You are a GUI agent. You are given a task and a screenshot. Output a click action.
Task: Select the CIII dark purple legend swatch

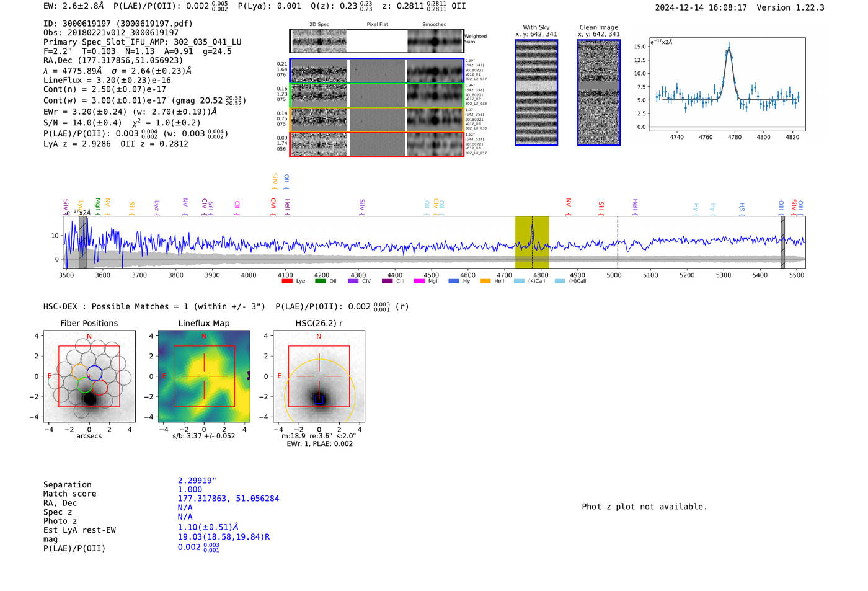tap(387, 281)
